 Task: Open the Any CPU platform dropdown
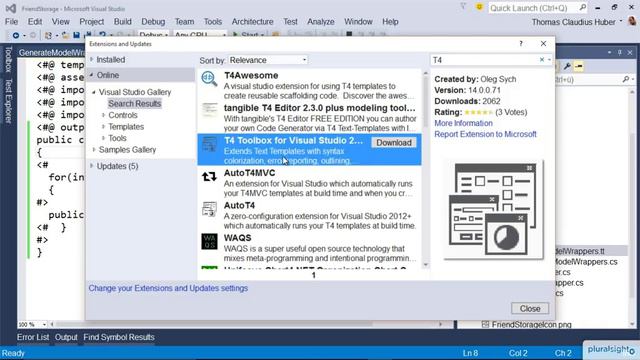tap(200, 36)
